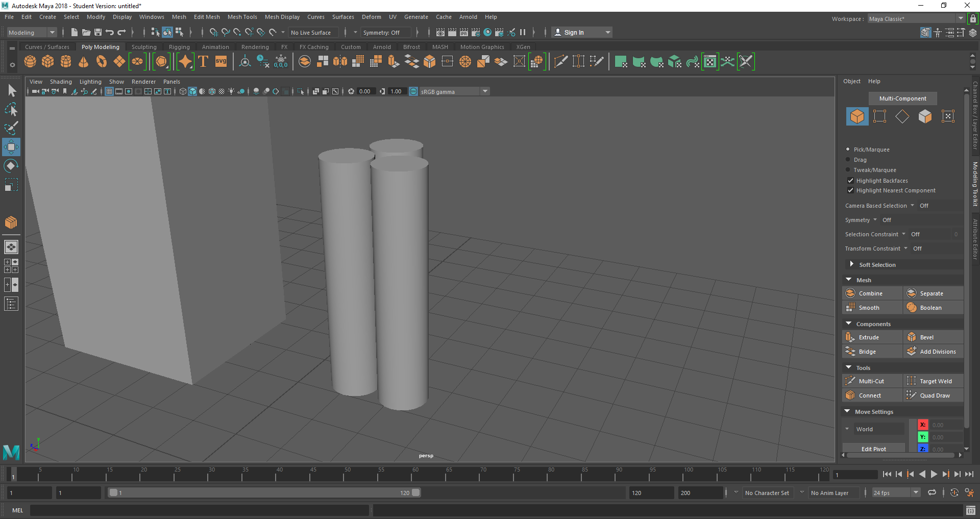Open the Mesh Tools menu
Image resolution: width=980 pixels, height=519 pixels.
[242, 17]
